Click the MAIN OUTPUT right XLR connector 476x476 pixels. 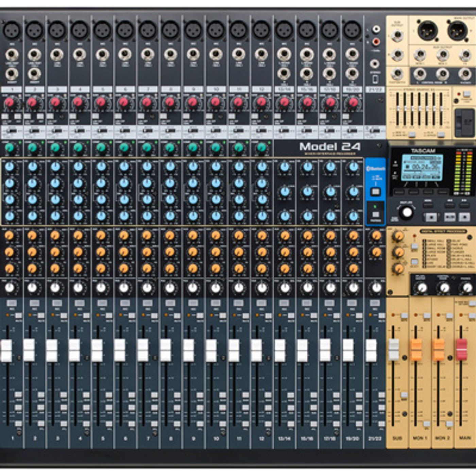[x=458, y=31]
